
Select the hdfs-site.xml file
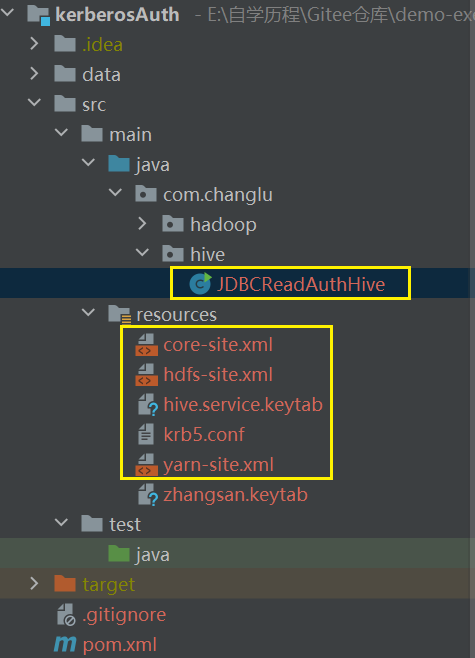(218, 374)
